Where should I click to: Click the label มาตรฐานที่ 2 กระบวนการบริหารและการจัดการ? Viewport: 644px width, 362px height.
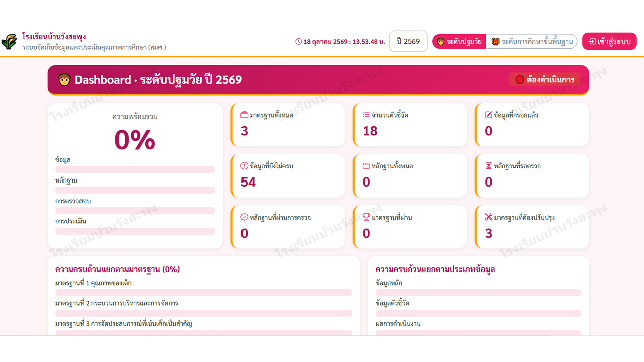point(116,303)
